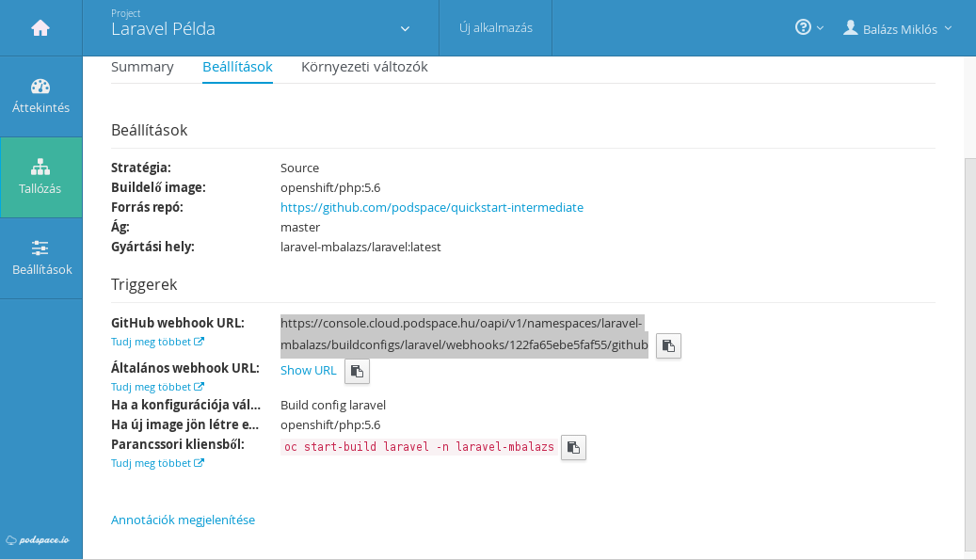This screenshot has height=560, width=976.
Task: Click Annotációk megjelenítése link
Action: pyautogui.click(x=183, y=520)
